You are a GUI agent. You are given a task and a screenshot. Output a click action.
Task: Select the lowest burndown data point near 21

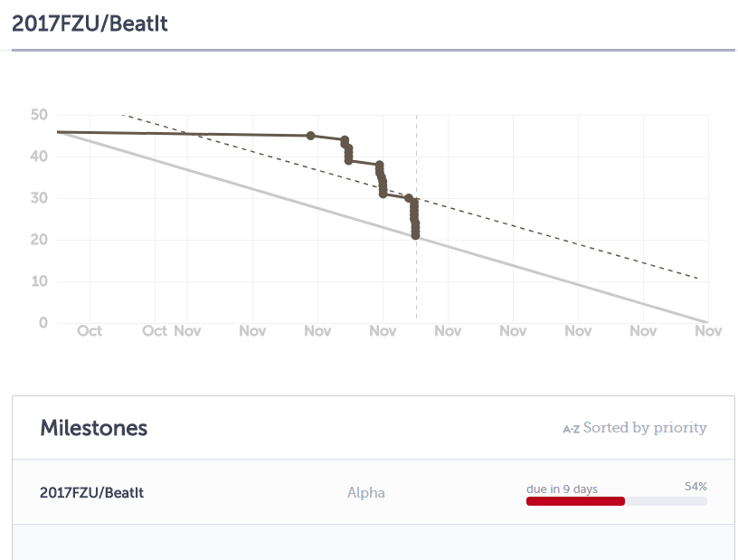click(x=415, y=235)
